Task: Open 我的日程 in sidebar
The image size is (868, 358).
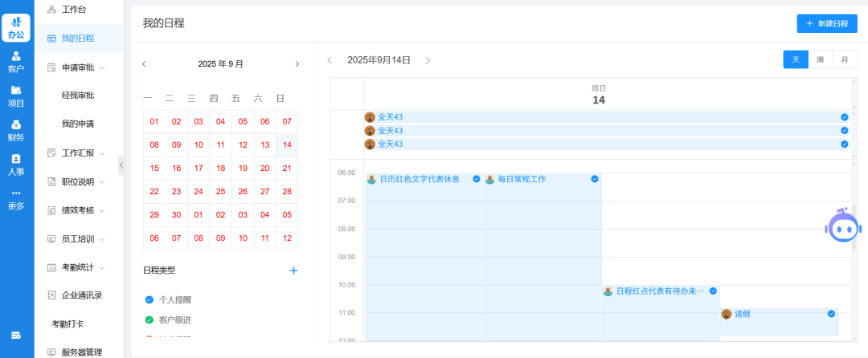Action: pos(79,39)
